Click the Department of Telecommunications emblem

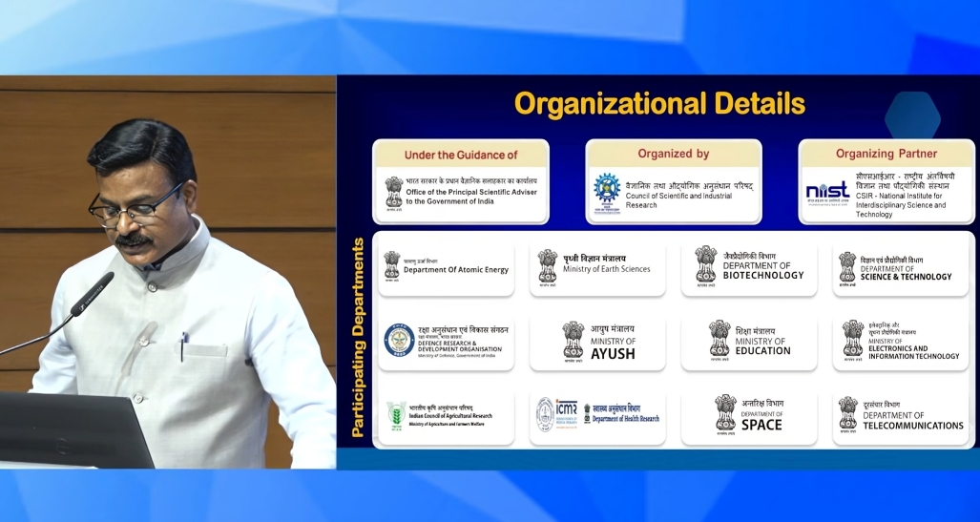click(848, 414)
